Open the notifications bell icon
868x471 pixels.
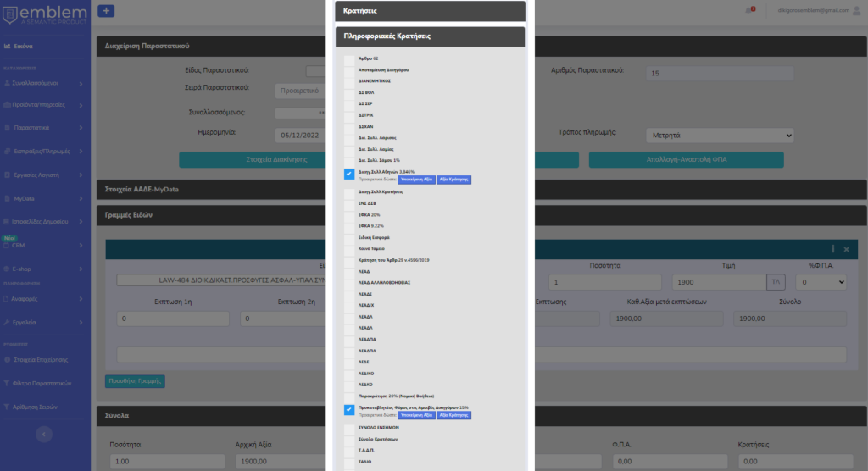click(x=749, y=10)
